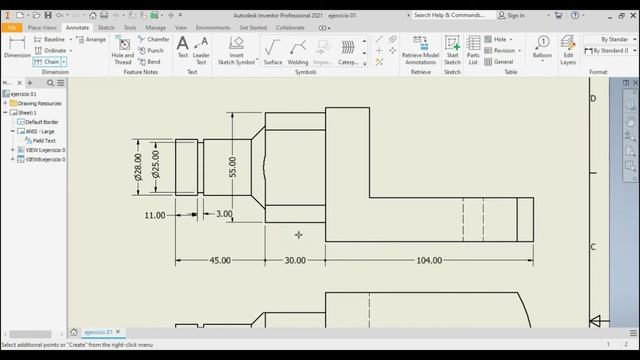Collapse the ANSI - Large node
640x360 pixels.
coord(13,131)
